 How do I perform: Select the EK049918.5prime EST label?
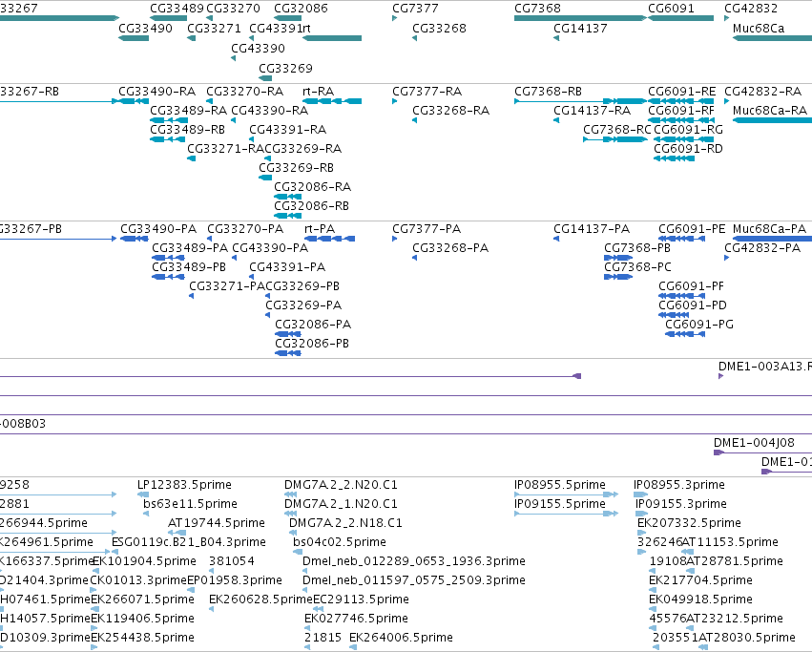pos(700,599)
